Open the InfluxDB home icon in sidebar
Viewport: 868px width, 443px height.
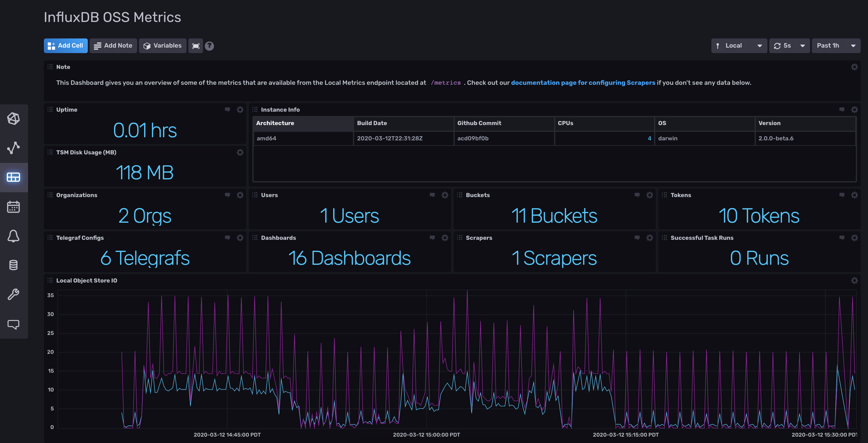click(x=13, y=118)
